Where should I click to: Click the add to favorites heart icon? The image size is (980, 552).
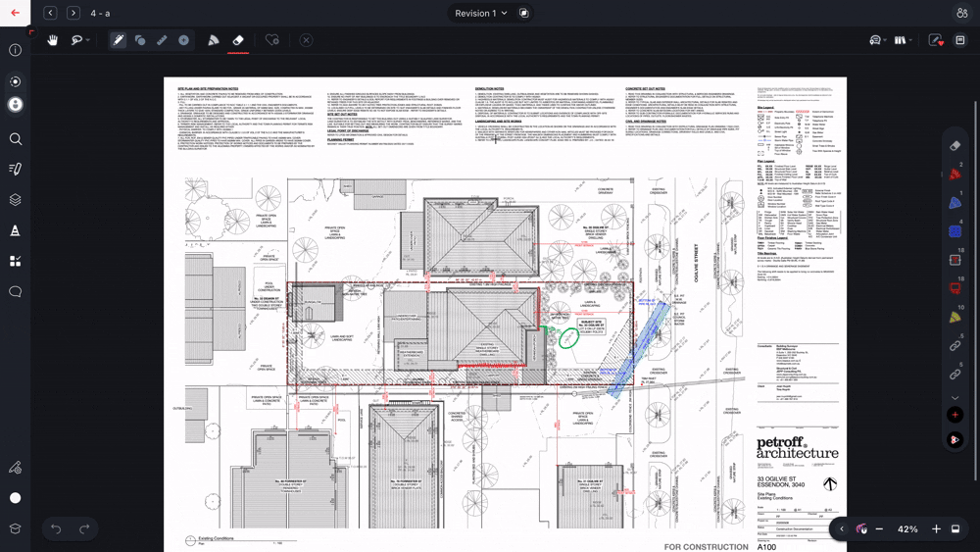point(271,40)
